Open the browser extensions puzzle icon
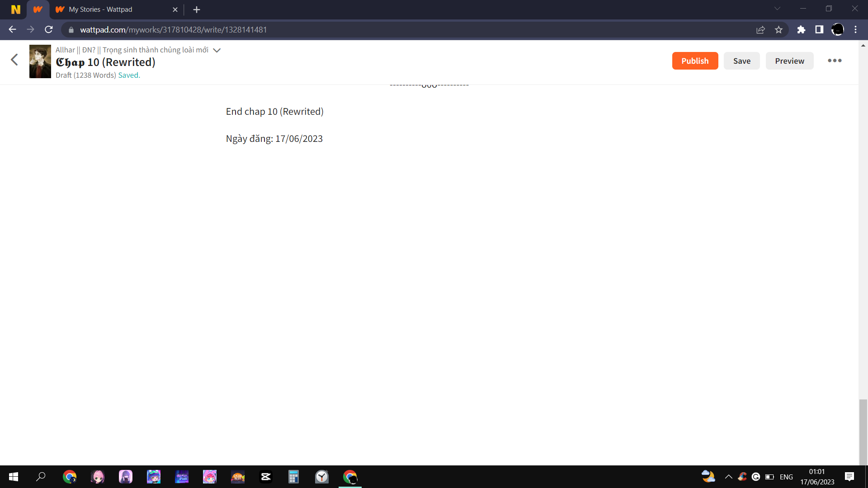 [801, 30]
